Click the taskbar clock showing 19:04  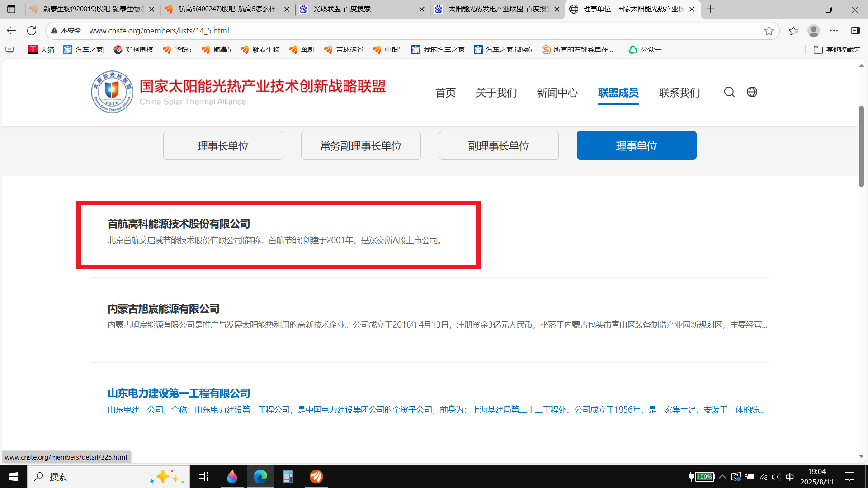tap(817, 477)
